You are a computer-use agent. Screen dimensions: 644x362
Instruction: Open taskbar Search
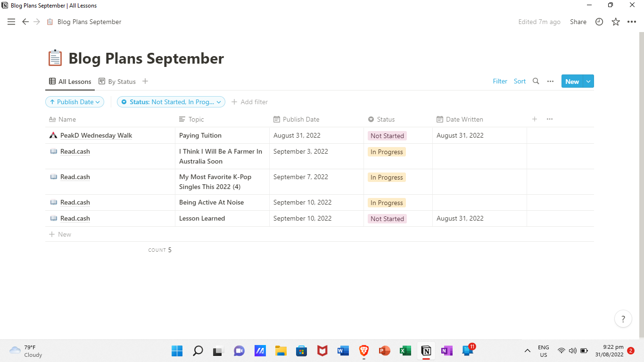coord(198,351)
